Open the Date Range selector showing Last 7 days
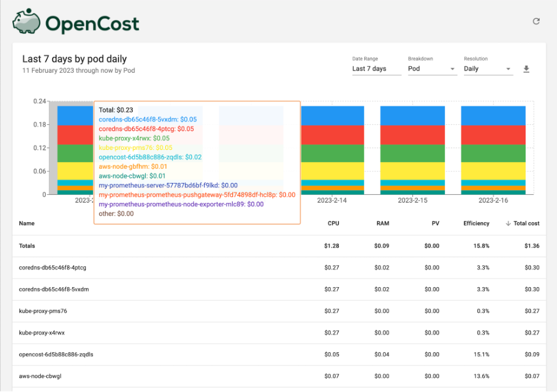The image size is (557, 392). [x=376, y=69]
